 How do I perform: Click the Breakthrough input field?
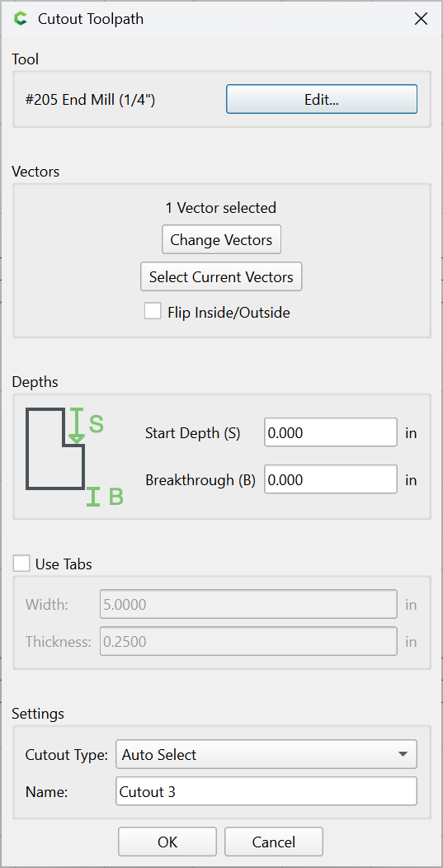[331, 479]
